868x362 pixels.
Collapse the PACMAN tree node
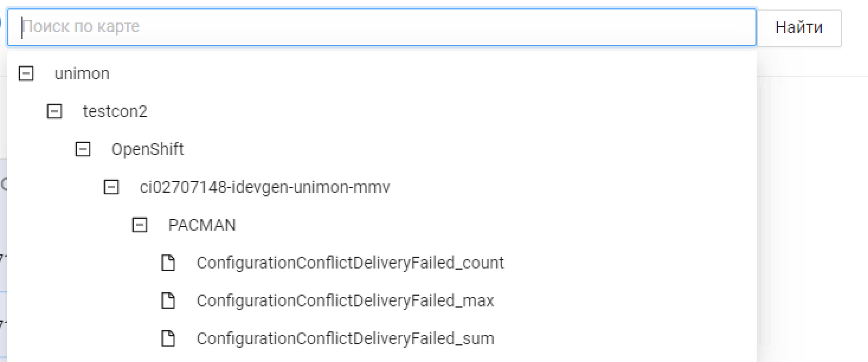140,225
